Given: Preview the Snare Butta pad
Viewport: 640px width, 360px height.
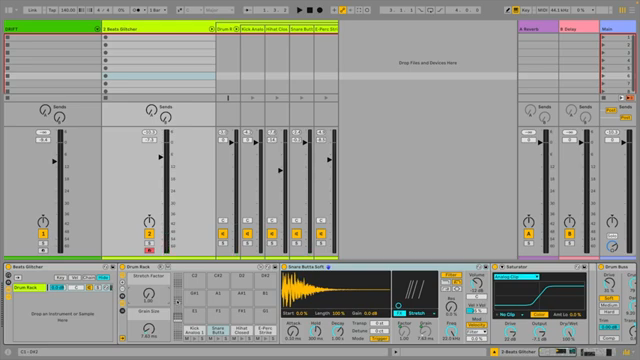Looking at the screenshot, I should [x=218, y=338].
